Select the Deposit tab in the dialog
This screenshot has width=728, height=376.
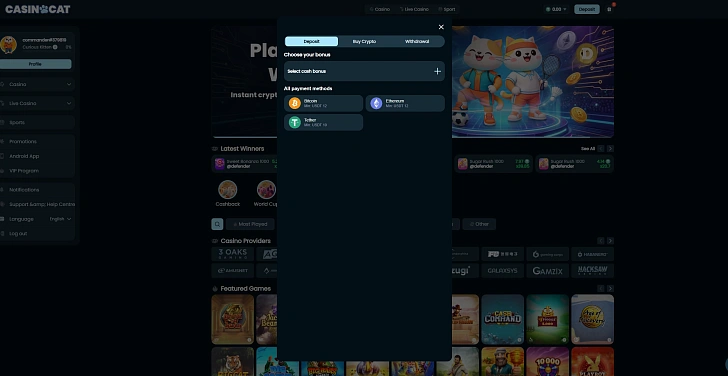(x=312, y=41)
